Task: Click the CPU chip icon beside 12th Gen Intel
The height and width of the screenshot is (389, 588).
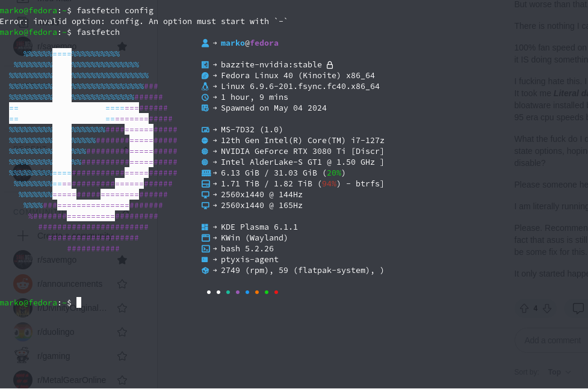Action: pyautogui.click(x=205, y=141)
